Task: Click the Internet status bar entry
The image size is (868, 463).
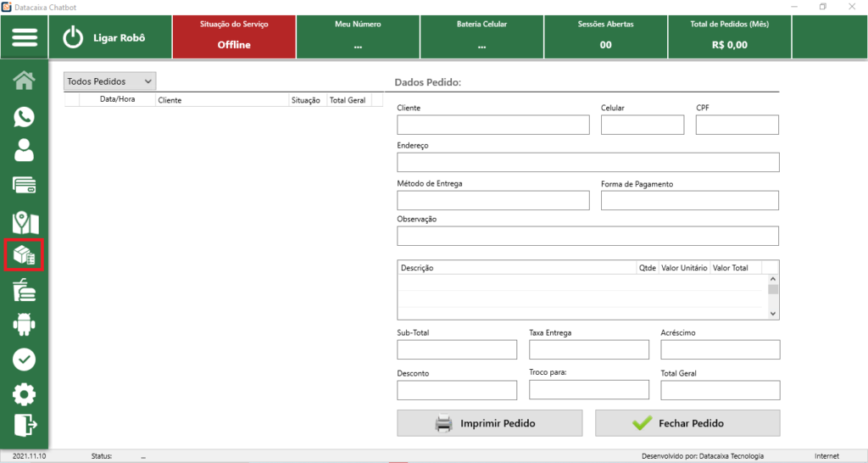Action: [826, 456]
